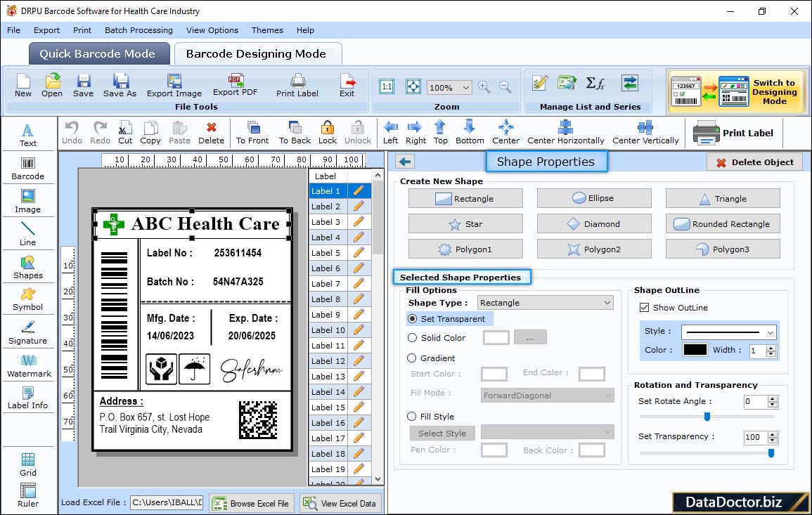Open Label Info in sidebar

pos(28,398)
